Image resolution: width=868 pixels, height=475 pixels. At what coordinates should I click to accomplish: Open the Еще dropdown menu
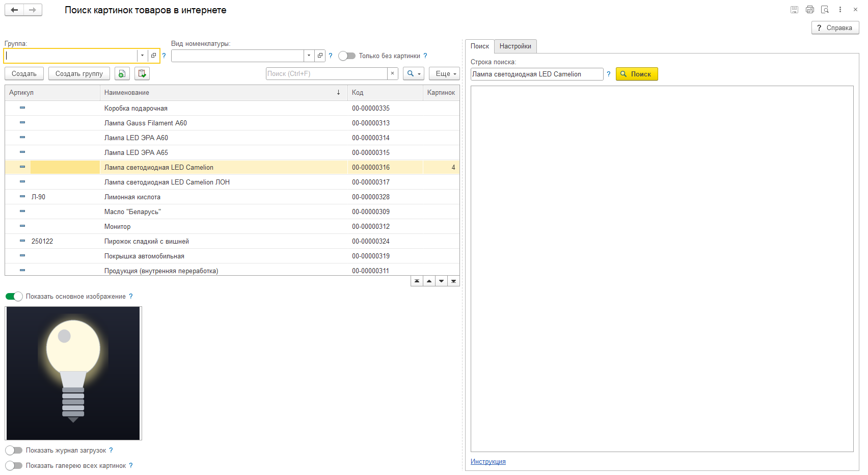point(444,74)
